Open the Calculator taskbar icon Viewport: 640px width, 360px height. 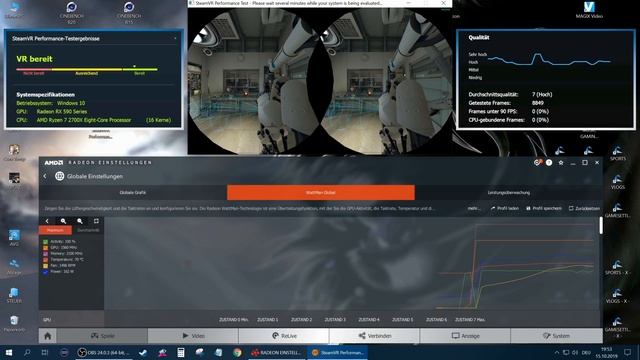pyautogui.click(x=181, y=352)
